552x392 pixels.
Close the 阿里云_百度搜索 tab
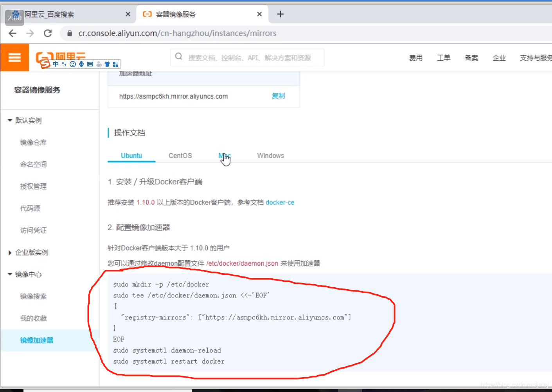coord(128,14)
